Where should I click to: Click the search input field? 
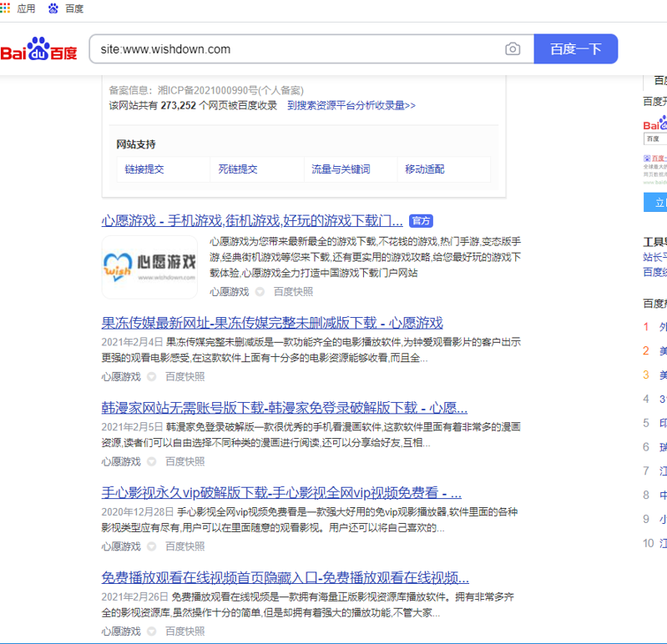tap(296, 49)
